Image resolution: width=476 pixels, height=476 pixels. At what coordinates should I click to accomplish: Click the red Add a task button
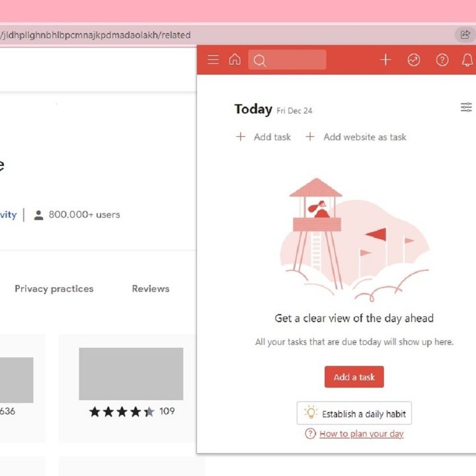tap(354, 377)
